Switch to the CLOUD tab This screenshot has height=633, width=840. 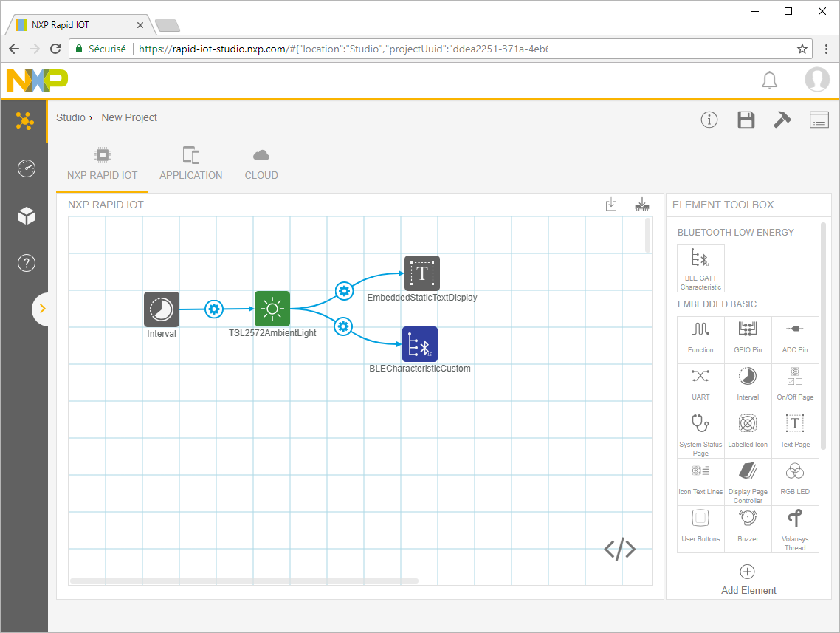tap(261, 164)
